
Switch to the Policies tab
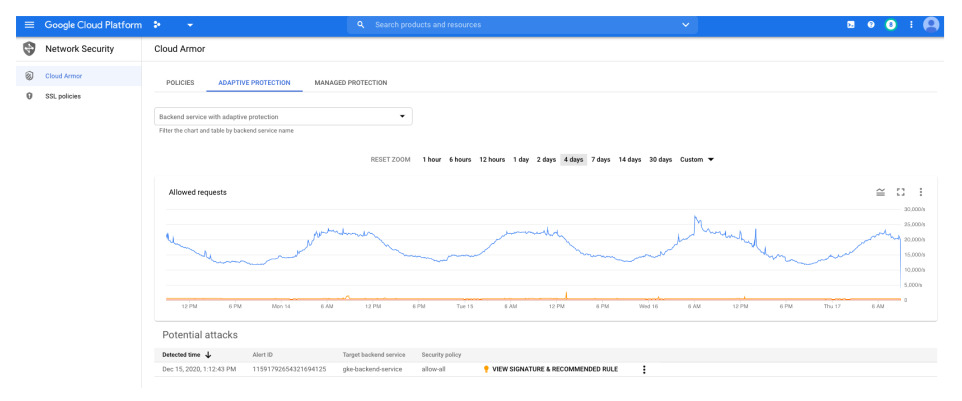180,83
